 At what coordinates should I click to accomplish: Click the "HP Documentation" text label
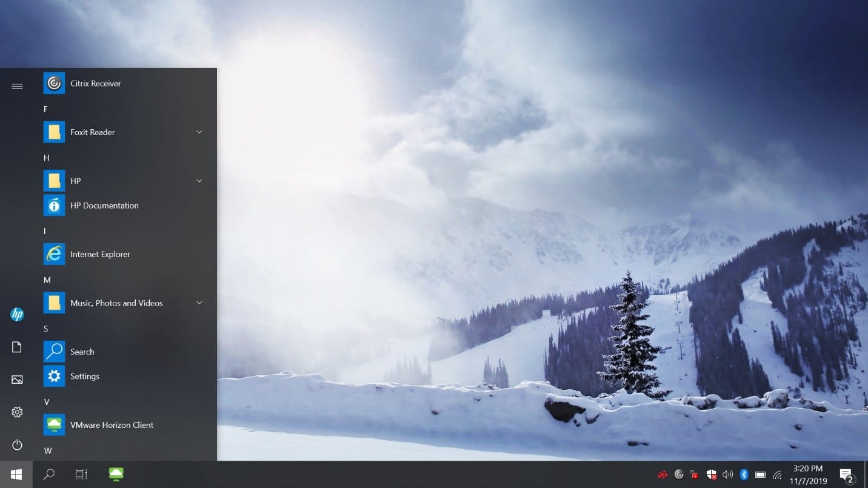tap(104, 206)
